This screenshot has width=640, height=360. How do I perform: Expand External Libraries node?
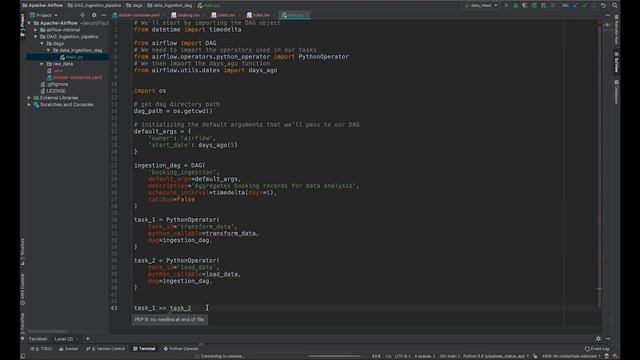click(29, 98)
